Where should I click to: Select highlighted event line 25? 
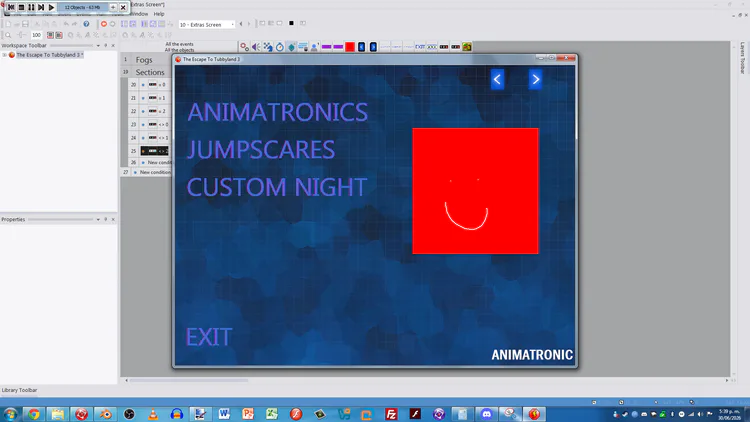coord(154,151)
